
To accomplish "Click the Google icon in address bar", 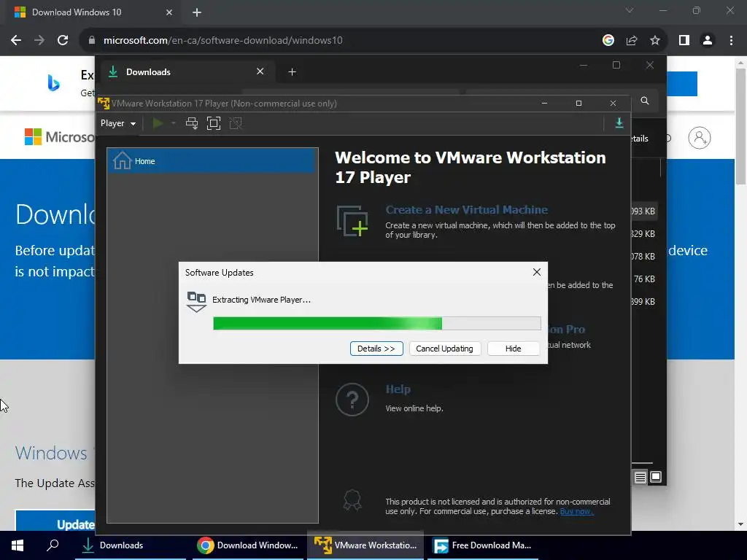I will [x=608, y=41].
